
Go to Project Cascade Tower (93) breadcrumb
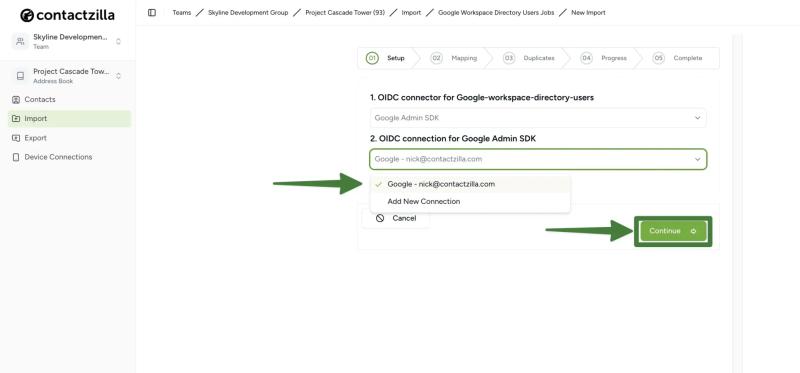[345, 13]
